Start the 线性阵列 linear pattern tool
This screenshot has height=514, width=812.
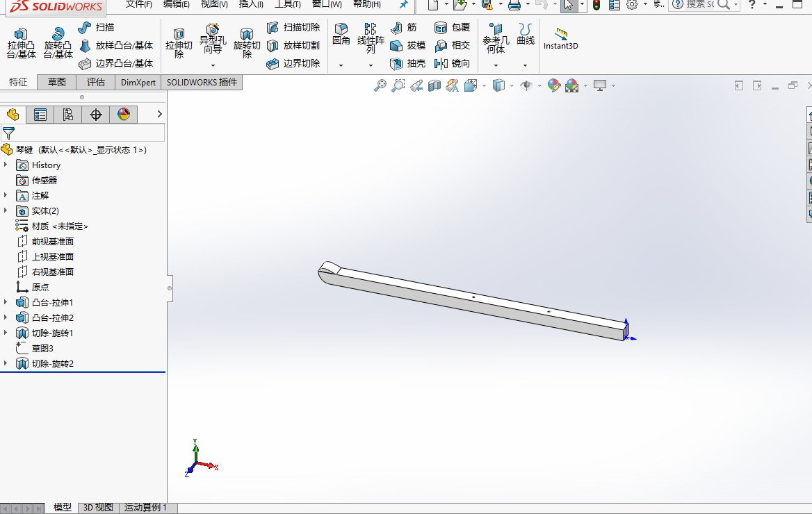(x=371, y=38)
